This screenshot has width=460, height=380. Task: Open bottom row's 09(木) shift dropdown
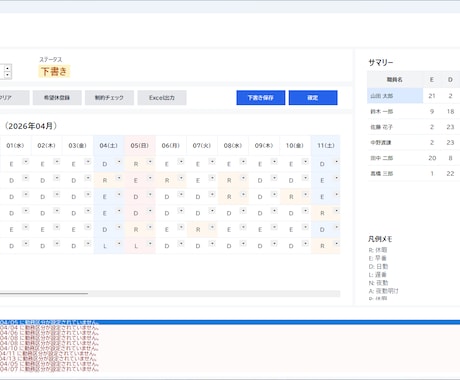click(274, 244)
